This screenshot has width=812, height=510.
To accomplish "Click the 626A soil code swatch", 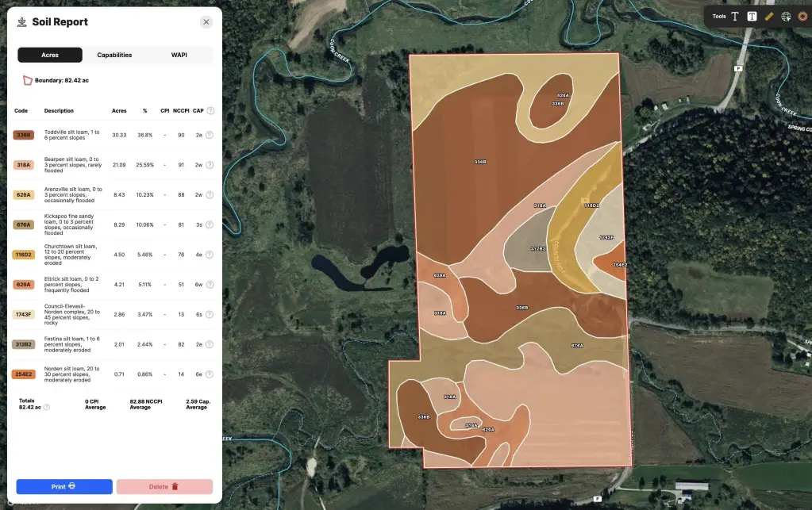I will coord(23,195).
